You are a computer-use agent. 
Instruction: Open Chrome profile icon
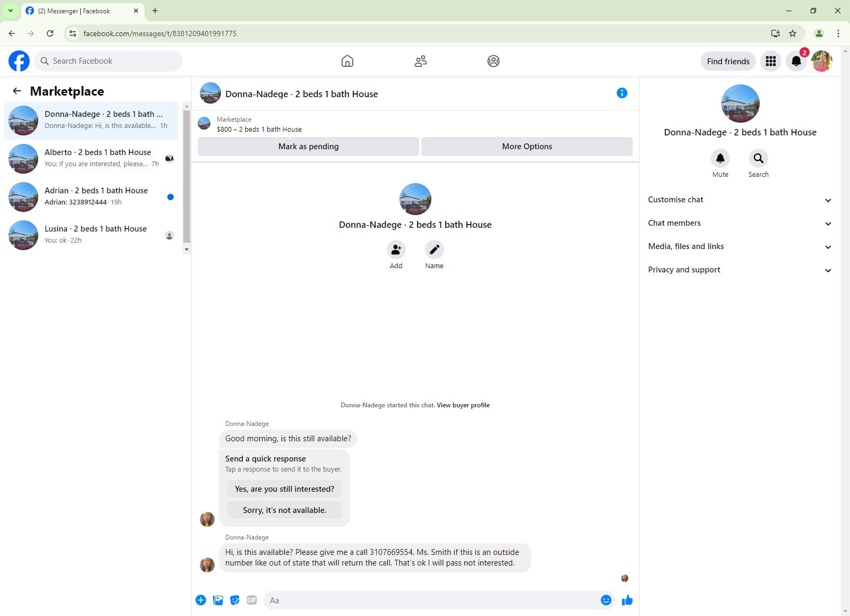tap(819, 33)
